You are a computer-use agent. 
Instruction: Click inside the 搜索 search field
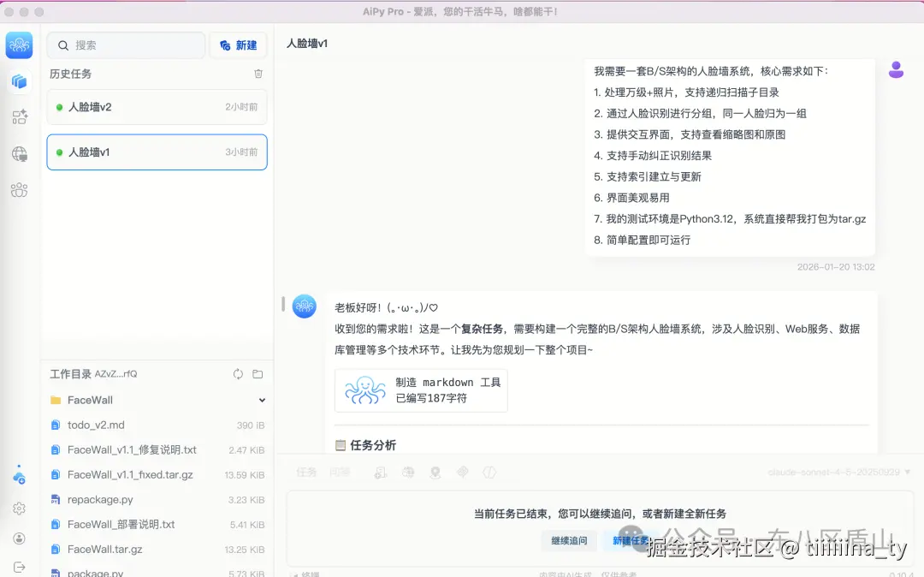click(126, 44)
